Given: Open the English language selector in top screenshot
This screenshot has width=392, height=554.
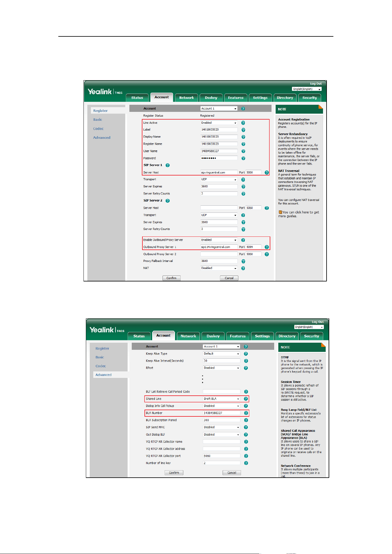Looking at the screenshot, I should (x=307, y=89).
